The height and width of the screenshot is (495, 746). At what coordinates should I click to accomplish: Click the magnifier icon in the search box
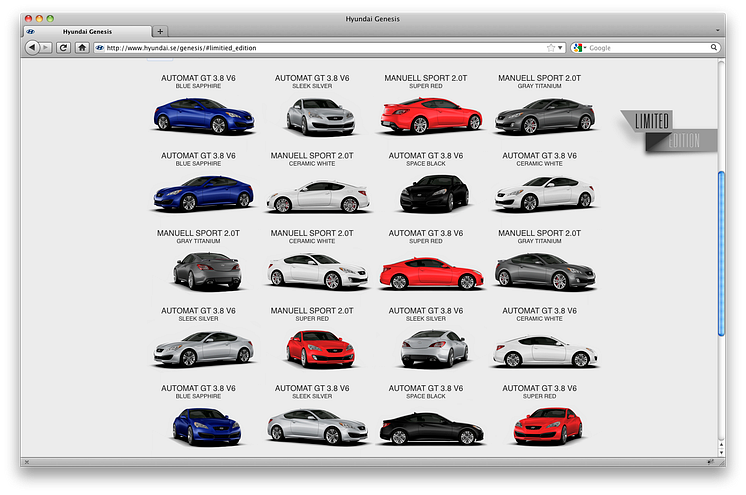pos(714,47)
